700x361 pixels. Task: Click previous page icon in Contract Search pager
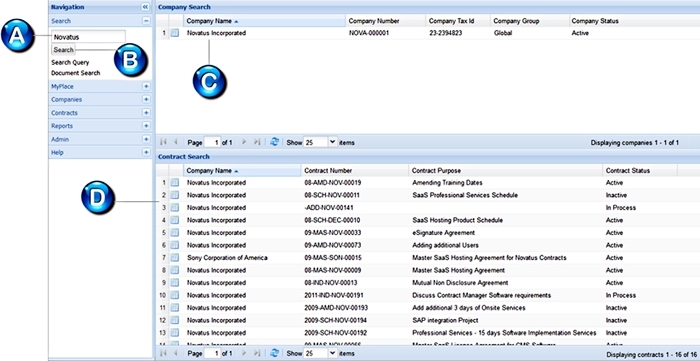click(x=175, y=353)
